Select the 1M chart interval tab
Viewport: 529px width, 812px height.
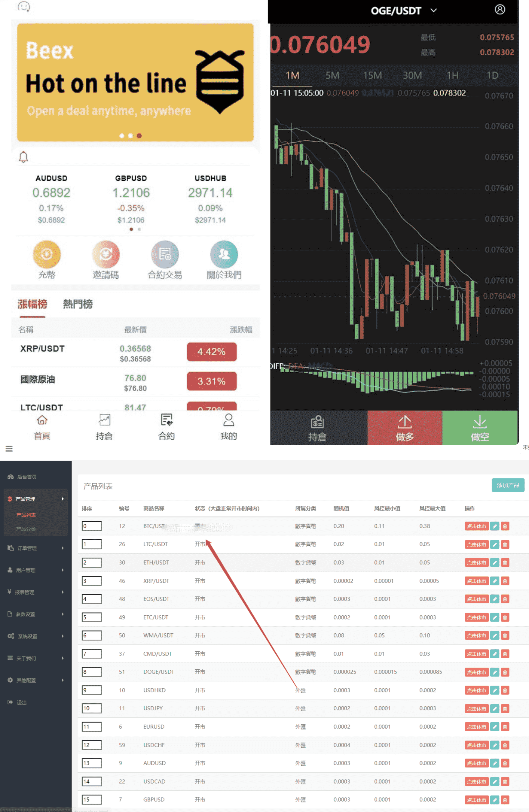(x=292, y=75)
